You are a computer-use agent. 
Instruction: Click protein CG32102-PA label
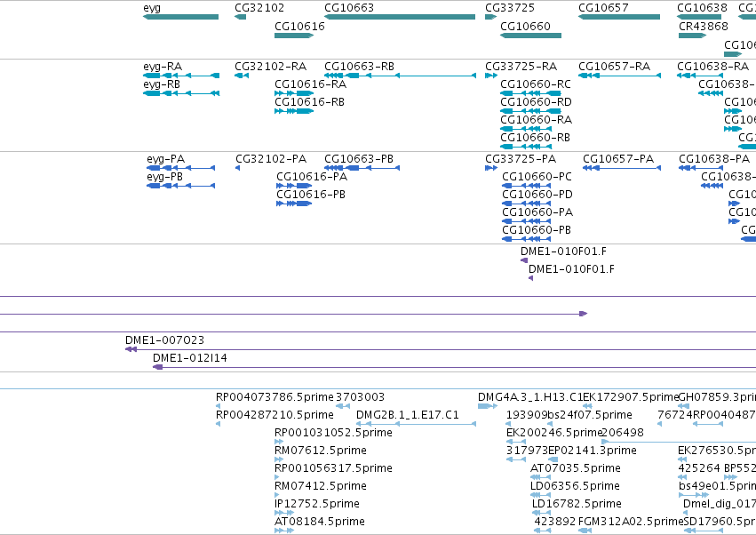[x=271, y=159]
